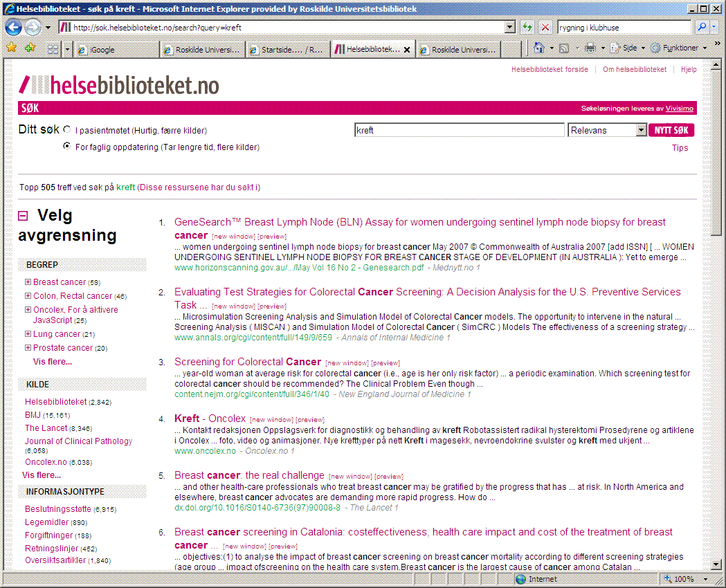
Task: Click the Home icon in toolbar
Action: tap(539, 48)
